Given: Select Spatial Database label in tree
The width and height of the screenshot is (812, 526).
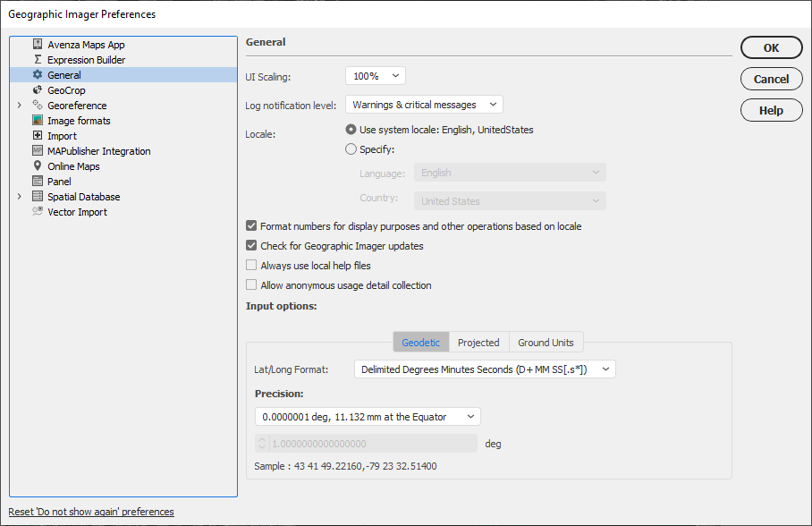Looking at the screenshot, I should click(x=84, y=197).
